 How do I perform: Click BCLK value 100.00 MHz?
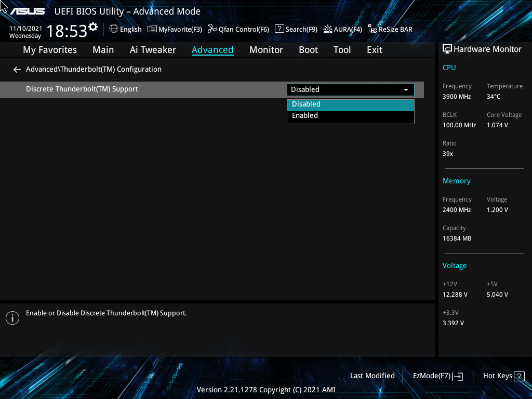[459, 125]
